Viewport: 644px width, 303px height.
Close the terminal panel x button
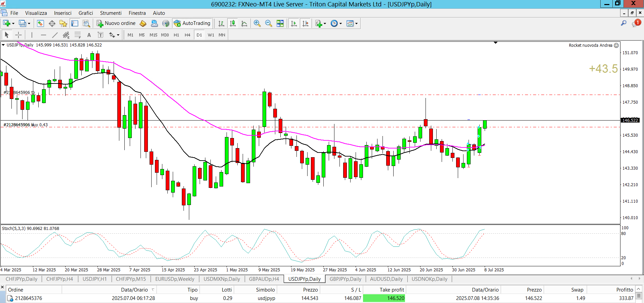click(2, 287)
